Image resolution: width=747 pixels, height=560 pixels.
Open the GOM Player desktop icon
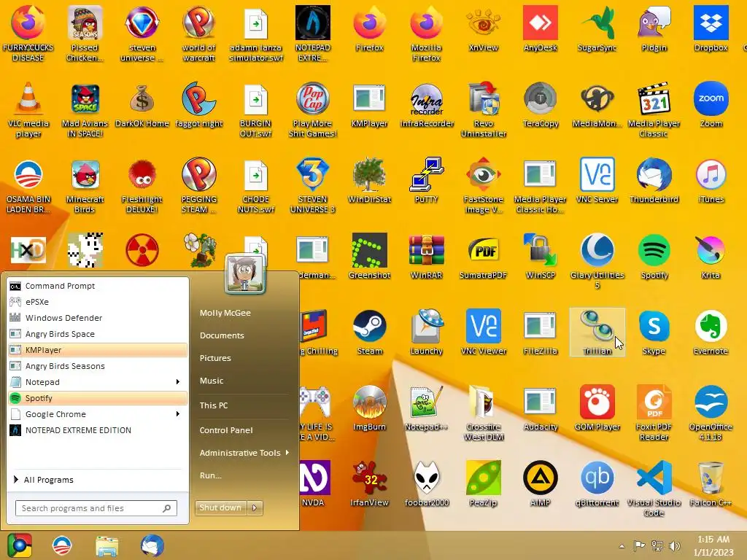(597, 408)
